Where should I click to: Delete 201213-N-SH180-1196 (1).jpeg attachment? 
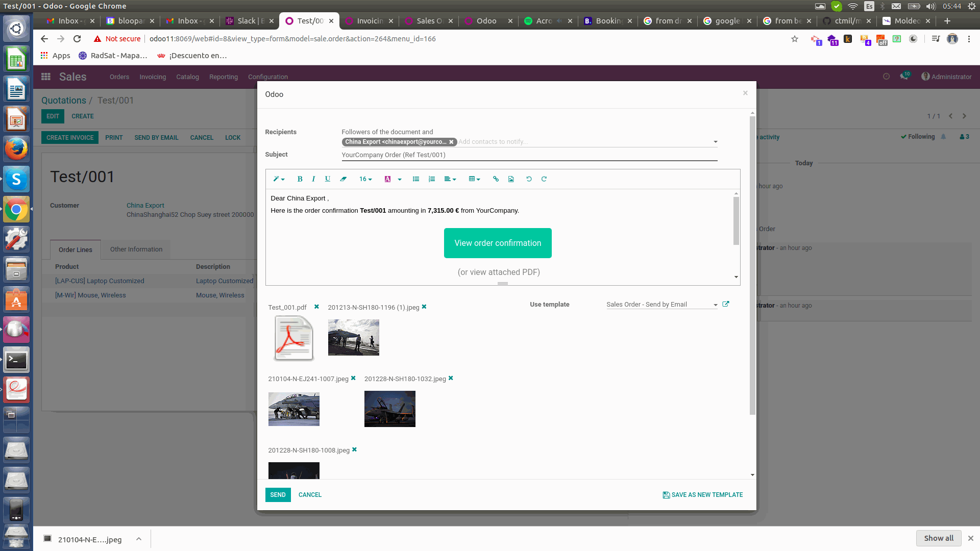pos(424,307)
